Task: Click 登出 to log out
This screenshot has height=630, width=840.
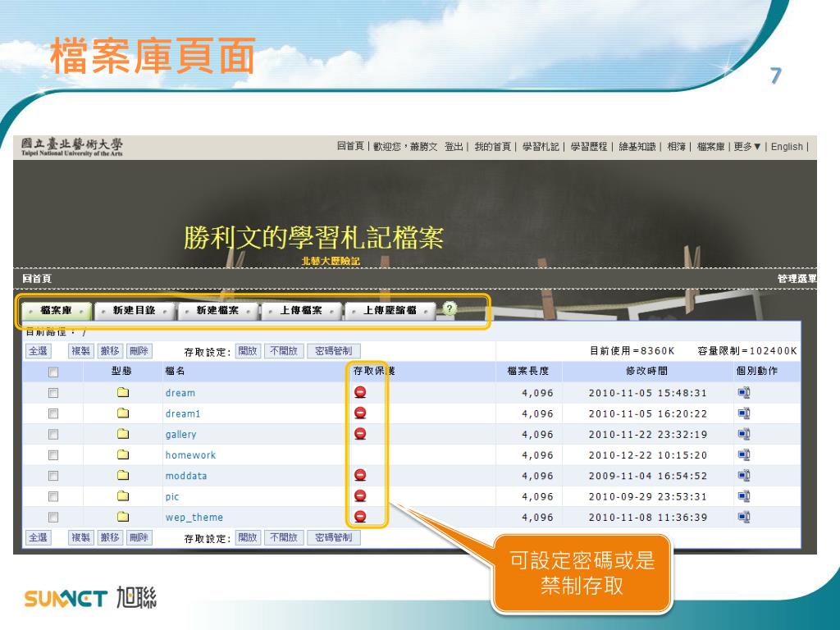Action: click(454, 147)
